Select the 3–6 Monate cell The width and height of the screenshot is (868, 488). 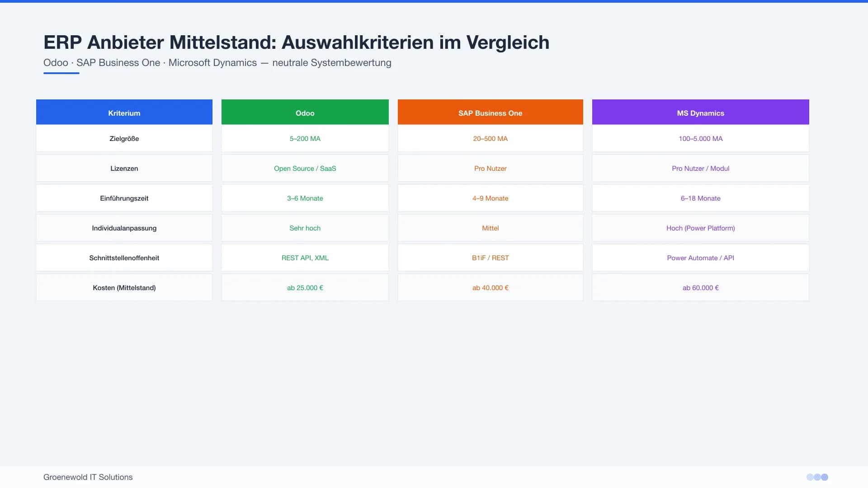[x=305, y=198]
